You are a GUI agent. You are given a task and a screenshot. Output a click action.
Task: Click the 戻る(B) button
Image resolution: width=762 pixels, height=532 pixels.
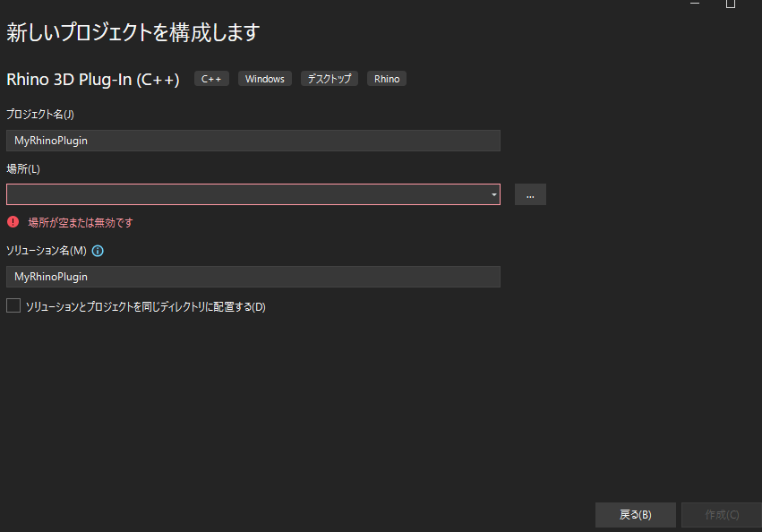click(x=635, y=514)
